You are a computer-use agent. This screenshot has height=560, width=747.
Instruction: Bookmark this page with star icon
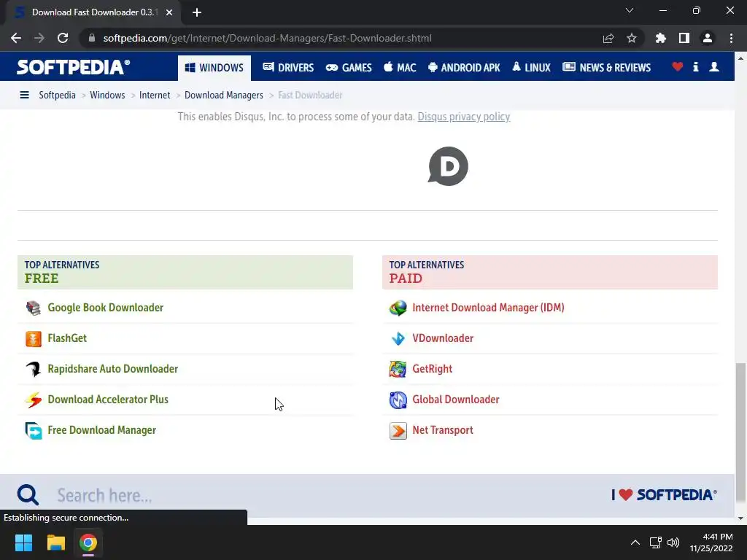632,38
